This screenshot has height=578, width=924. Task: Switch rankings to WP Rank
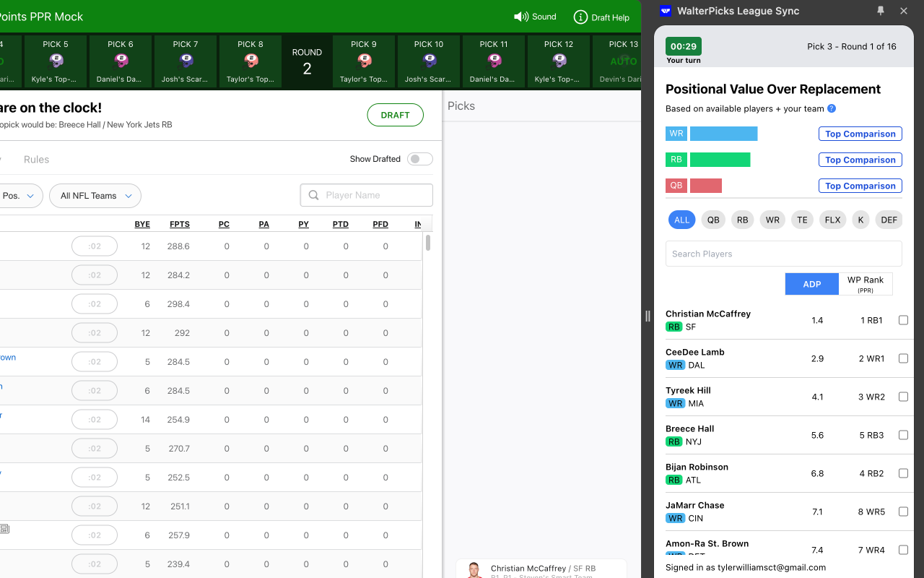865,283
